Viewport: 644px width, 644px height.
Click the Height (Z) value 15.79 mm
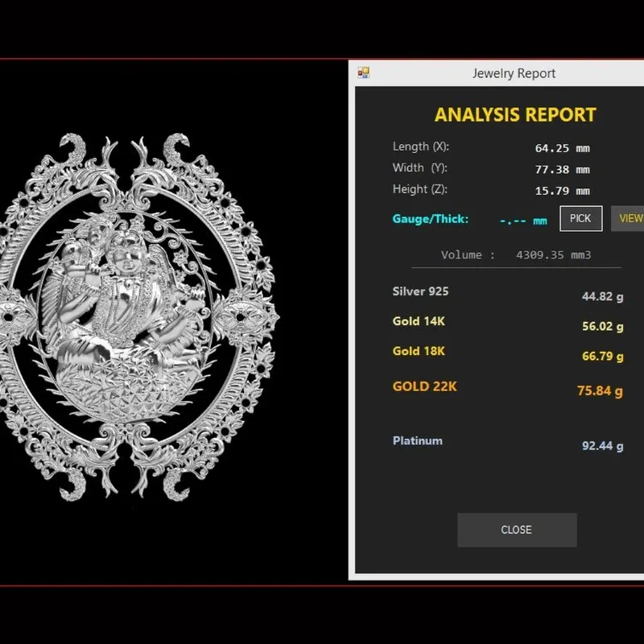(x=562, y=191)
